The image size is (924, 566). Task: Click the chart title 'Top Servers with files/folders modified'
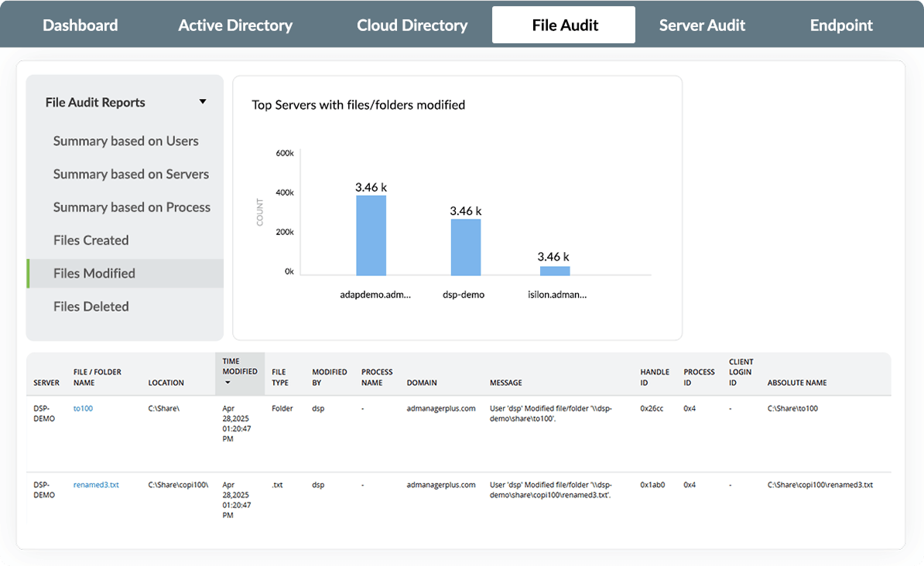click(x=358, y=105)
